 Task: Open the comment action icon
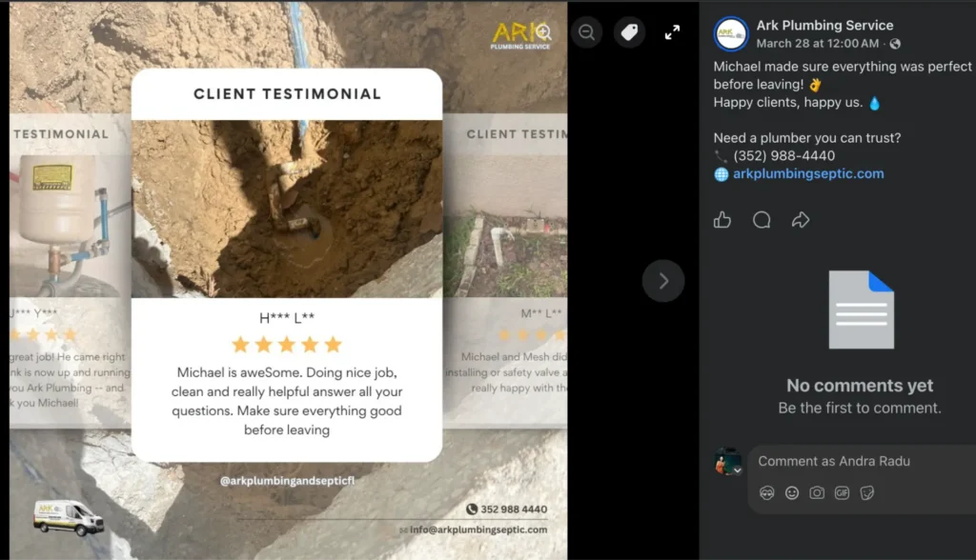762,220
